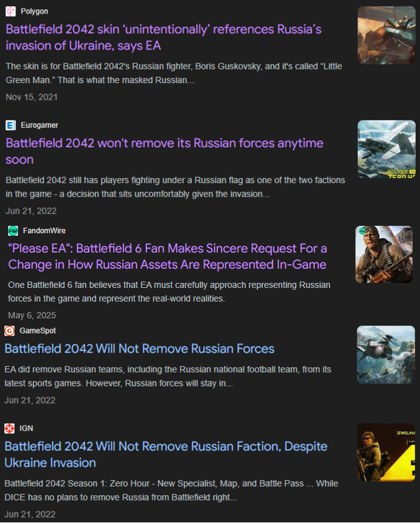The image size is (420, 523).
Task: Click the Eurogamer snippet about Russian flag
Action: tap(176, 187)
